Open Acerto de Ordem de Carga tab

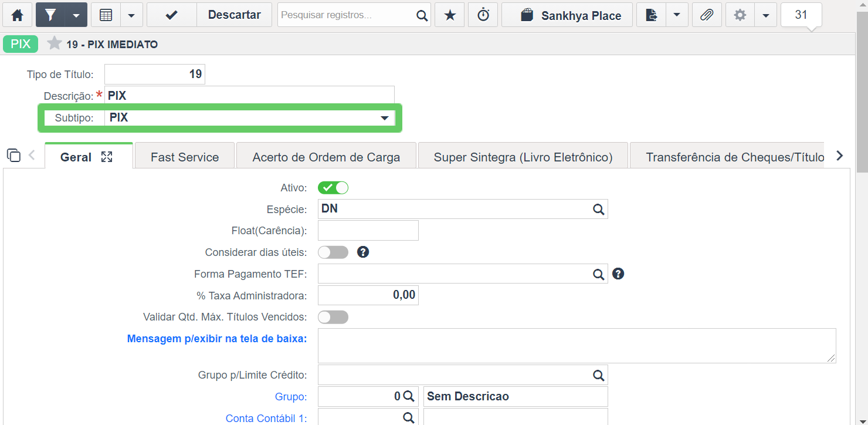click(x=326, y=157)
